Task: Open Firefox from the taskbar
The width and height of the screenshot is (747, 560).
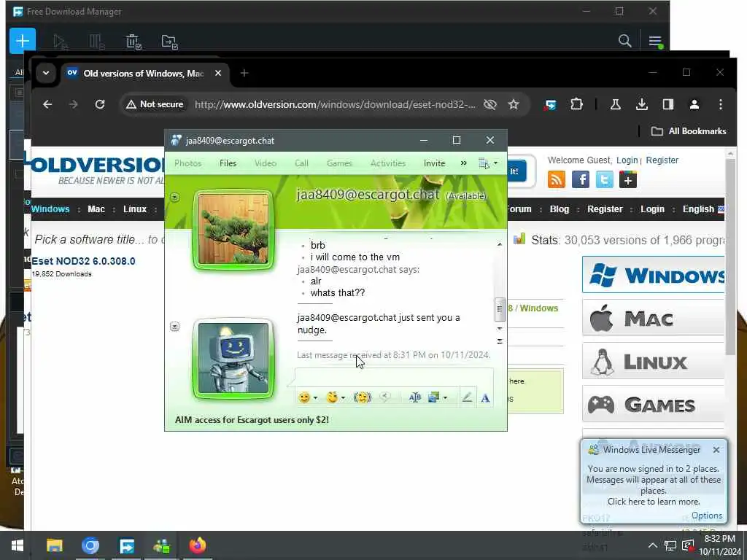Action: [x=198, y=545]
